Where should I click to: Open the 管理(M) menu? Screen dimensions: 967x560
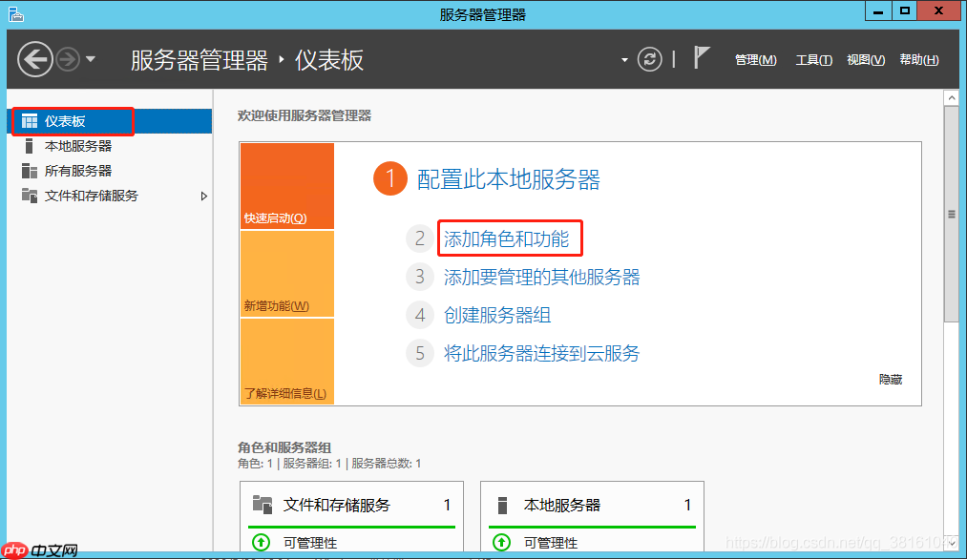pyautogui.click(x=755, y=59)
